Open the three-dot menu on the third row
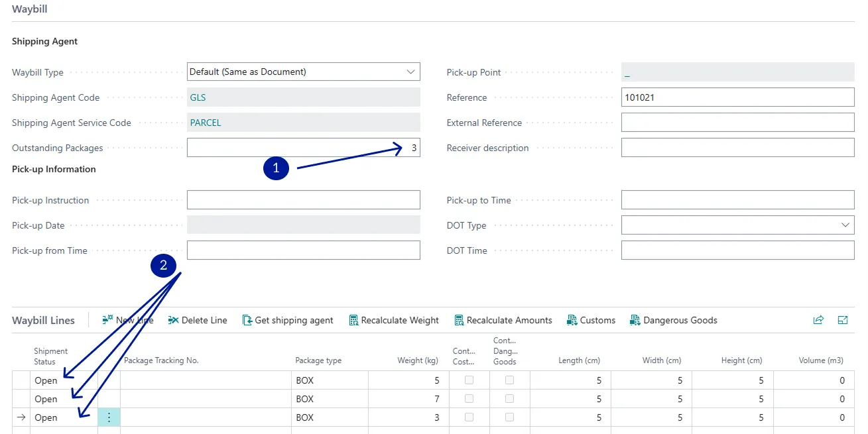The width and height of the screenshot is (868, 434). coord(109,417)
